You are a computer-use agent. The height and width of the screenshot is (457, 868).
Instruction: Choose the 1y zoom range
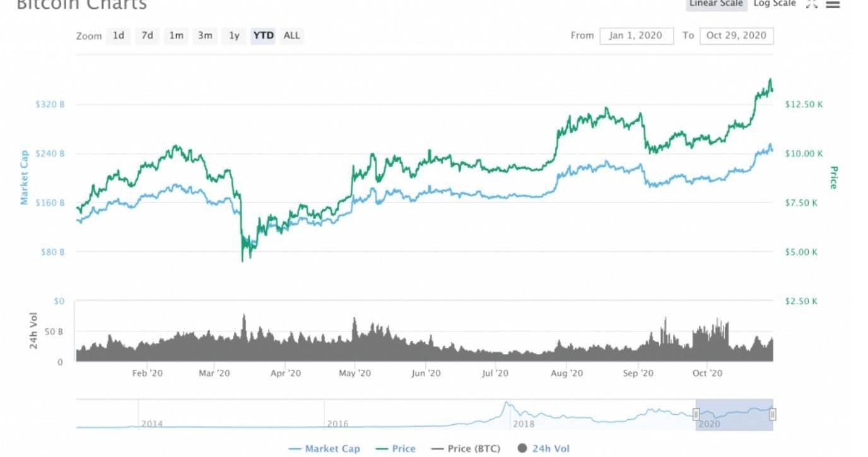[234, 36]
